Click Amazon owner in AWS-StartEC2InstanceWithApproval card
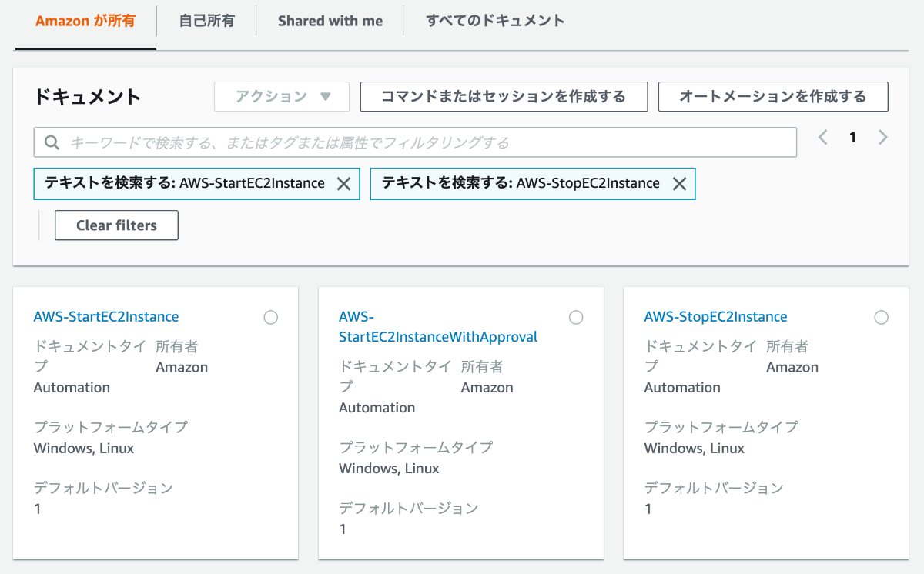The width and height of the screenshot is (924, 574). click(487, 387)
